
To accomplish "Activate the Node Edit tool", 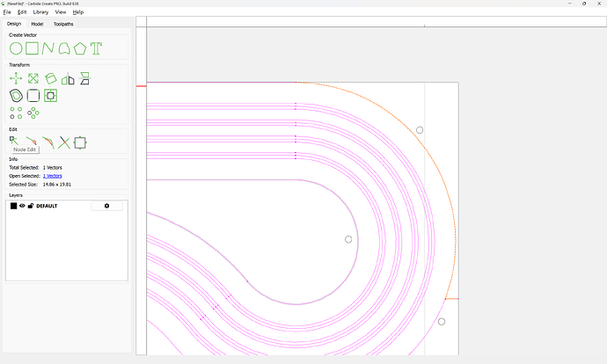I will coord(15,141).
